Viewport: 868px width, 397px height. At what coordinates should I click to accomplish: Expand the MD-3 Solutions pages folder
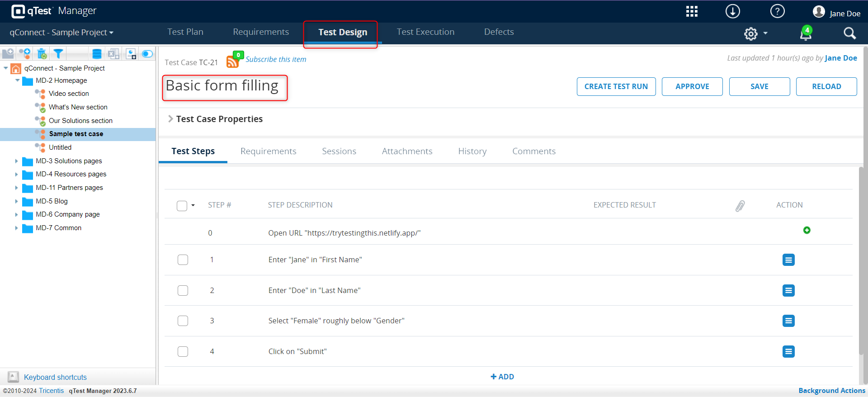(x=17, y=161)
